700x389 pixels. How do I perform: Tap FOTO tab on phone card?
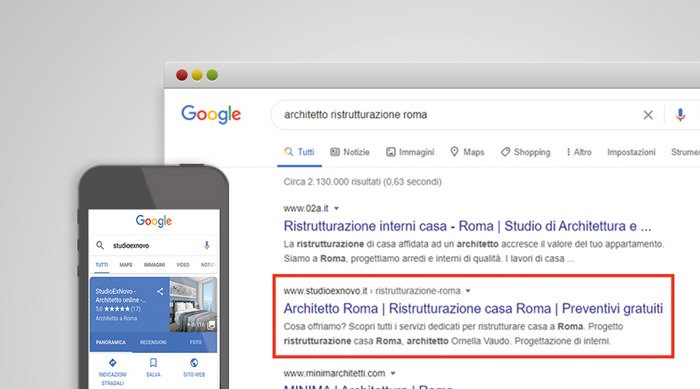click(x=196, y=342)
